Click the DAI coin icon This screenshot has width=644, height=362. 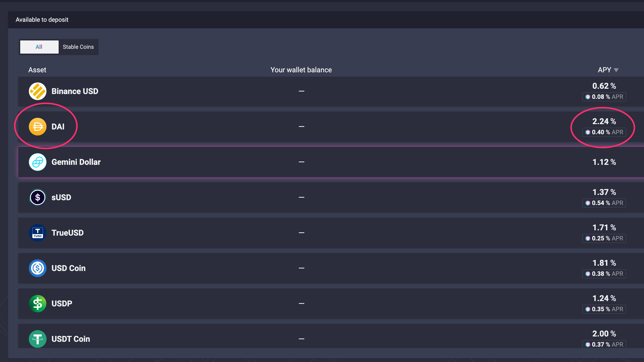37,127
